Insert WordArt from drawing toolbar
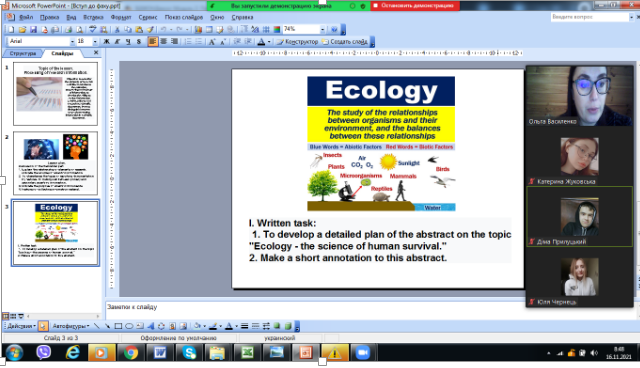Screen dimensions: 640x368 [151, 326]
